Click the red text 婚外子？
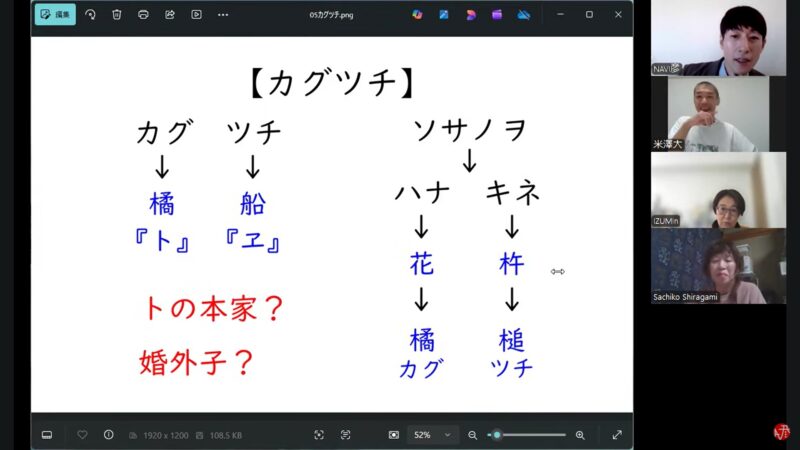 [x=196, y=362]
